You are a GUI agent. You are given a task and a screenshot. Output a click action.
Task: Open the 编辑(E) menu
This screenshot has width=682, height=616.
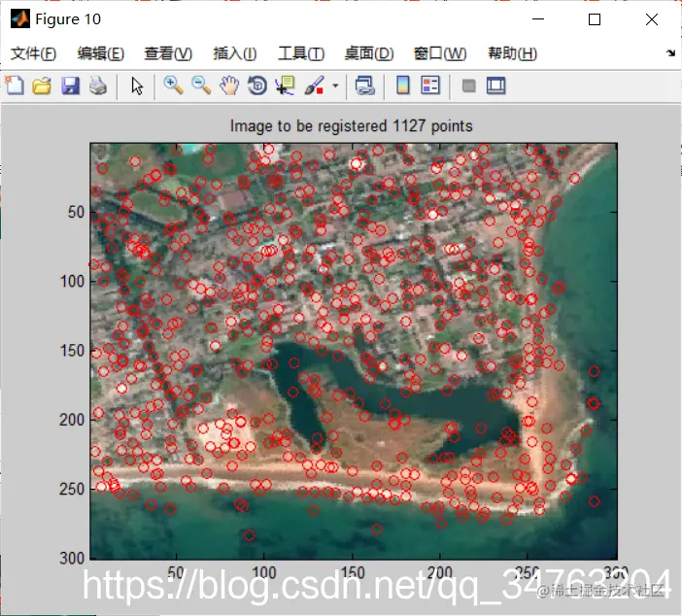(101, 53)
